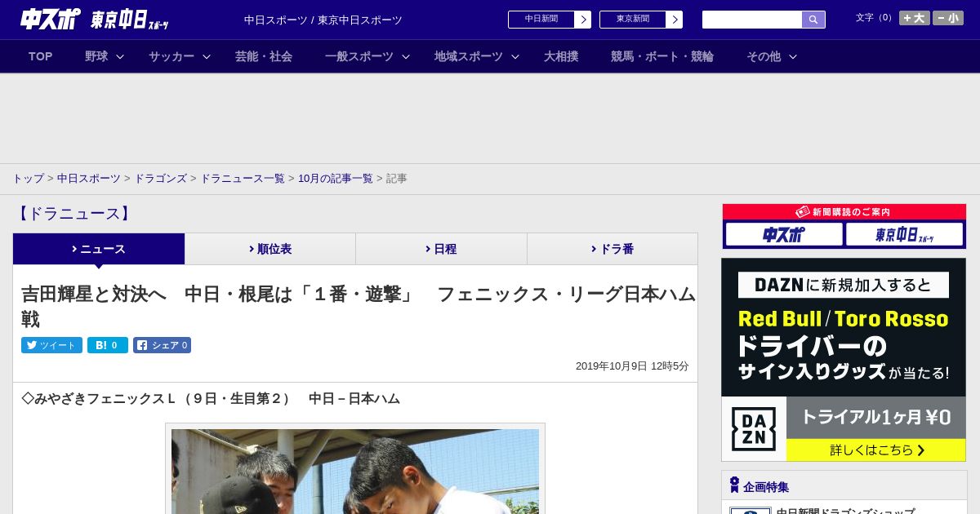Image resolution: width=980 pixels, height=514 pixels.
Task: Switch to the 日程 tab
Action: 441,249
